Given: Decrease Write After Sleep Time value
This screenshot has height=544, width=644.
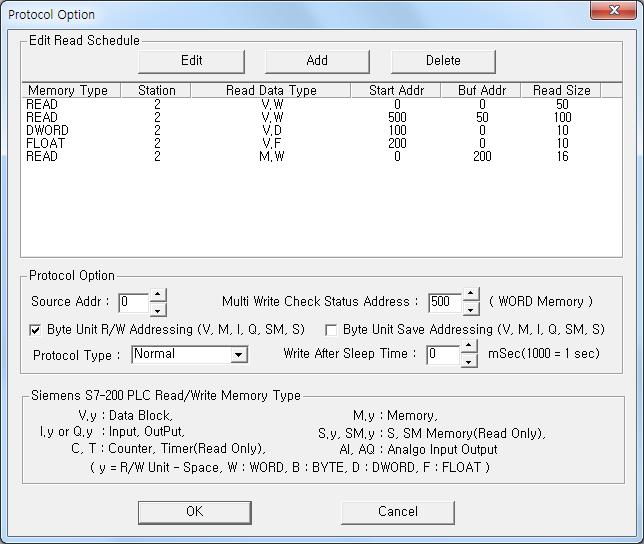Looking at the screenshot, I should click(469, 361).
